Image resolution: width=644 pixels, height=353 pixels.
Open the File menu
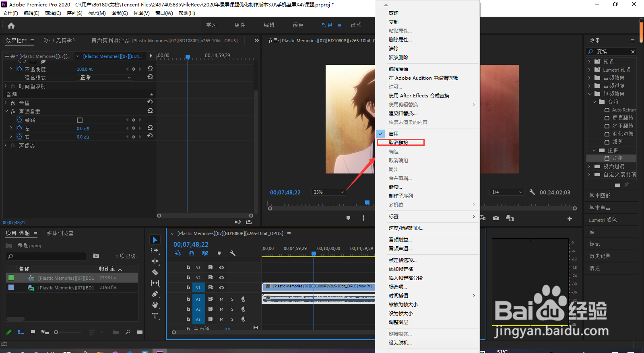click(10, 13)
